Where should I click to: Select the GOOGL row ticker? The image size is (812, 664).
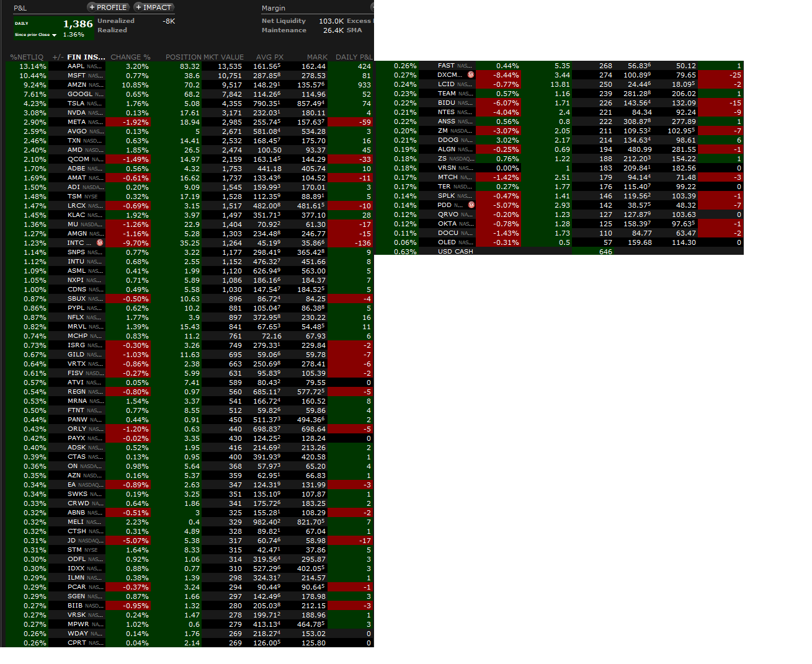coord(80,94)
